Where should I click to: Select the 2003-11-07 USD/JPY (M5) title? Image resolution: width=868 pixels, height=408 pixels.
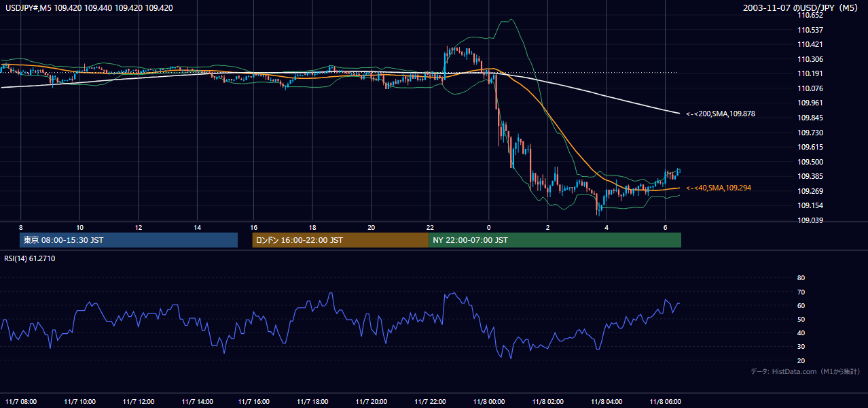pyautogui.click(x=801, y=8)
